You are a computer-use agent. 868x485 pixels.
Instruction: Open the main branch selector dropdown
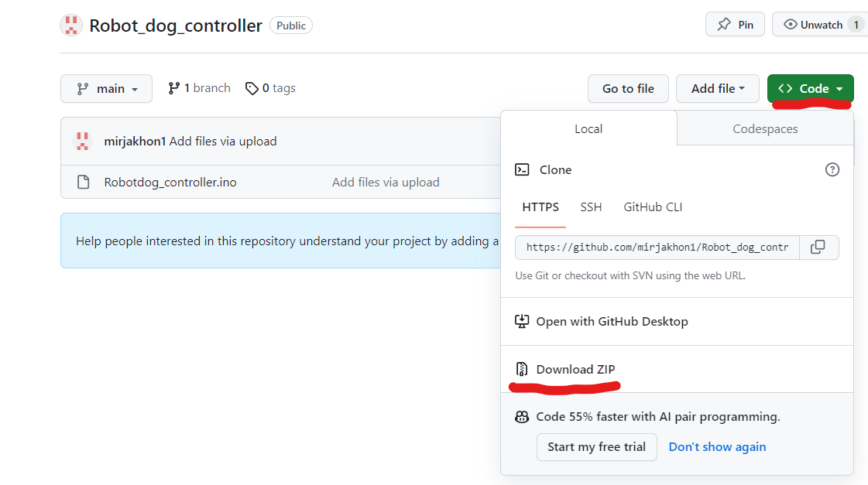point(106,89)
